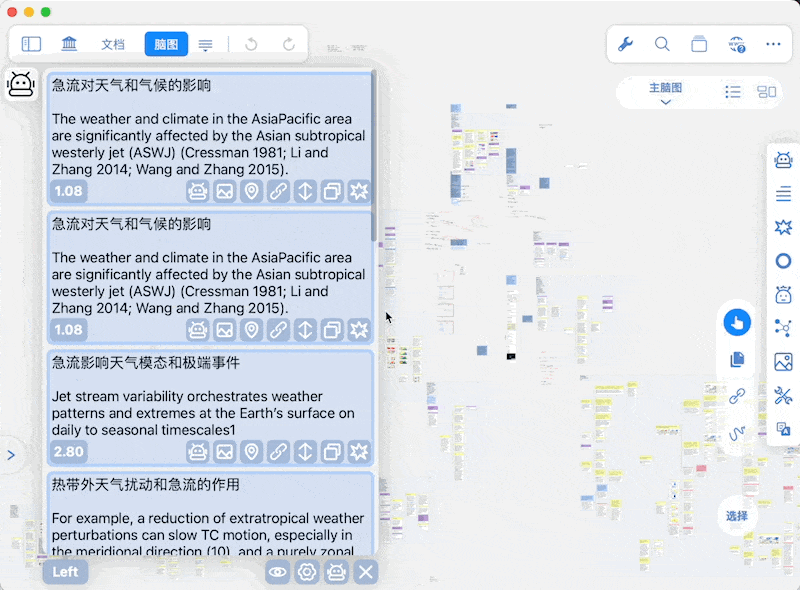This screenshot has width=800, height=590.
Task: Click the globe web research icon
Action: coord(737,44)
